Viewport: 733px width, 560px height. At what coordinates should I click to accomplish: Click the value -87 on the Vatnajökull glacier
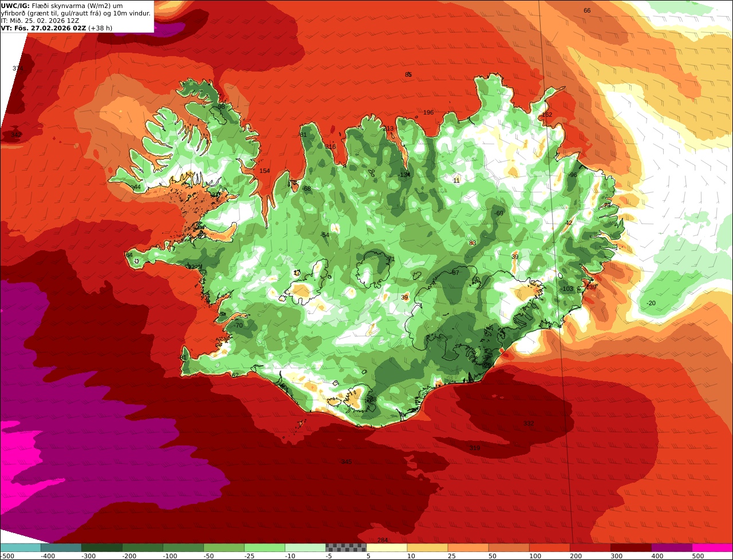coord(455,273)
